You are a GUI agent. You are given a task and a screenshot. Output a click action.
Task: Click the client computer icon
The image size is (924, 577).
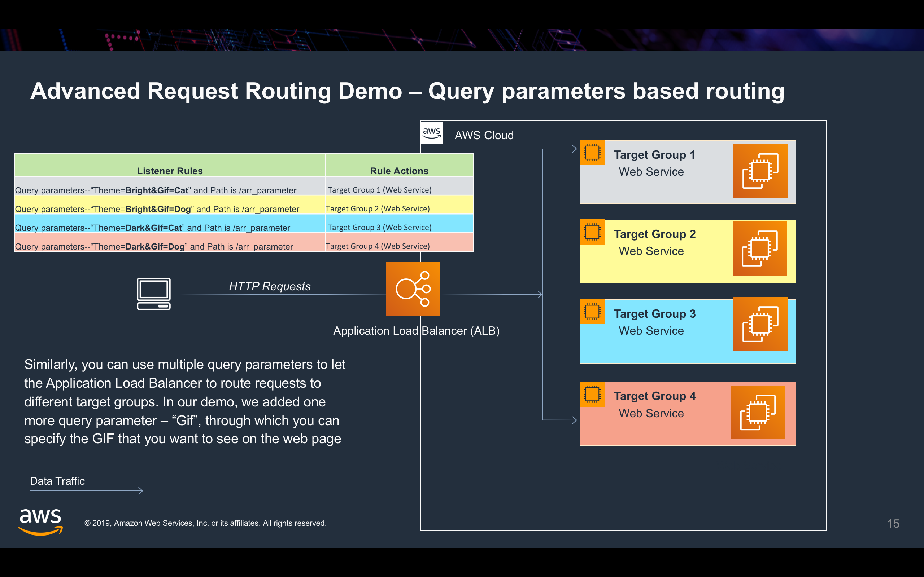click(153, 294)
